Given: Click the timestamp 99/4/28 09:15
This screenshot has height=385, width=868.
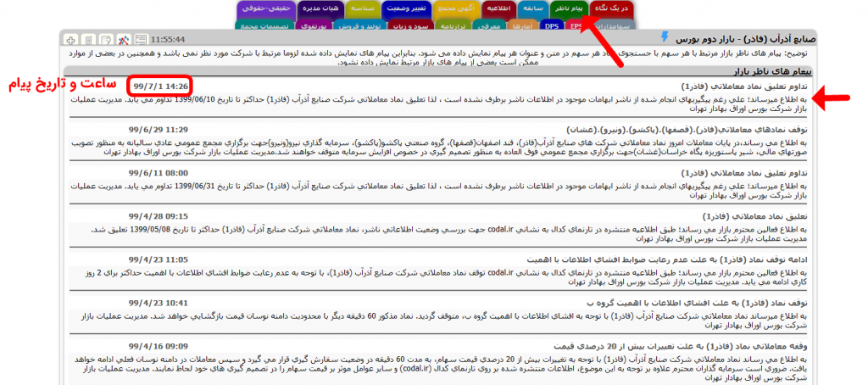Looking at the screenshot, I should [159, 216].
